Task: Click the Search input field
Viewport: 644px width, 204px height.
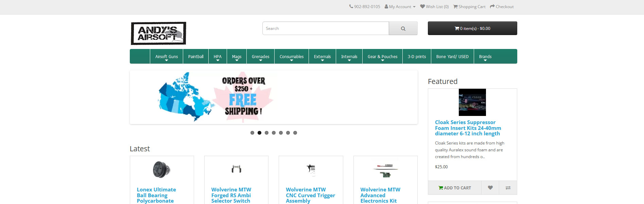Action: click(x=326, y=28)
